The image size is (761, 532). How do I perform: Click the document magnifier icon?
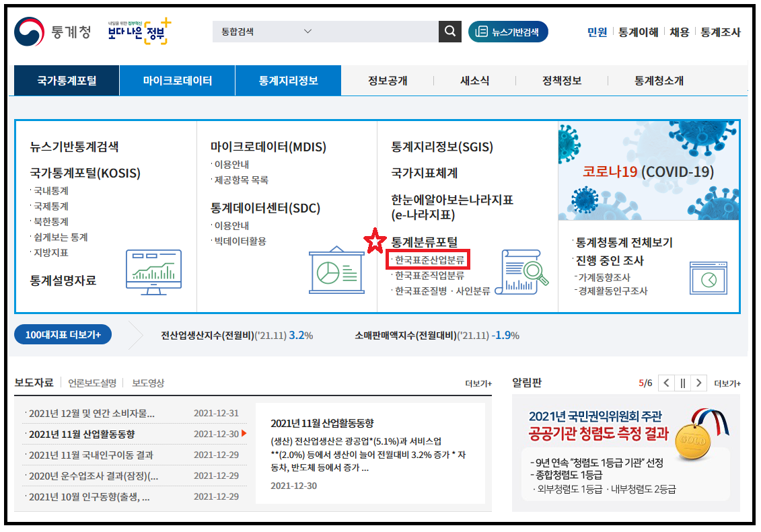pos(522,272)
